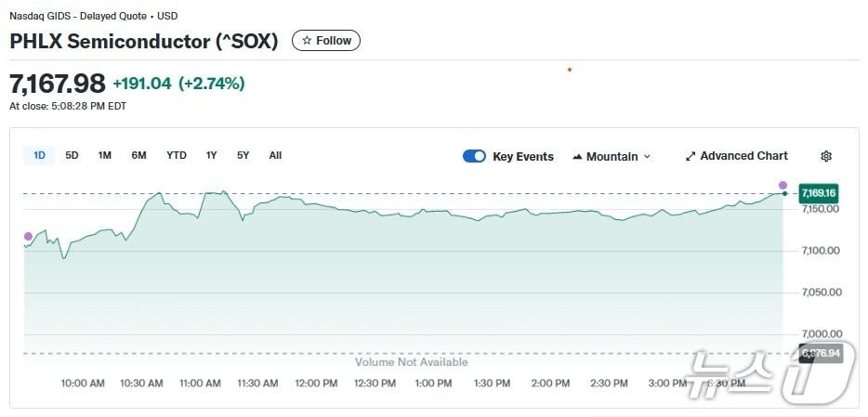Click the purple key event marker at chart start
The width and height of the screenshot is (868, 417).
[x=28, y=237]
